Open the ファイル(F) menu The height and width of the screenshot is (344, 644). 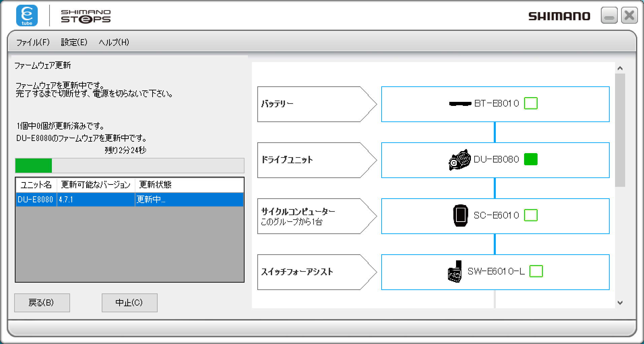point(33,42)
